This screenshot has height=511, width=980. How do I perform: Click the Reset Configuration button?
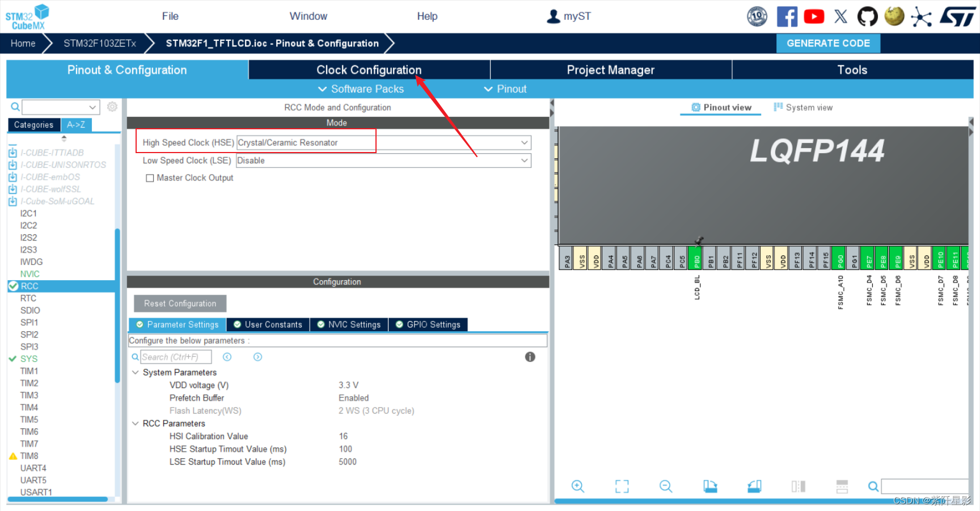[180, 303]
